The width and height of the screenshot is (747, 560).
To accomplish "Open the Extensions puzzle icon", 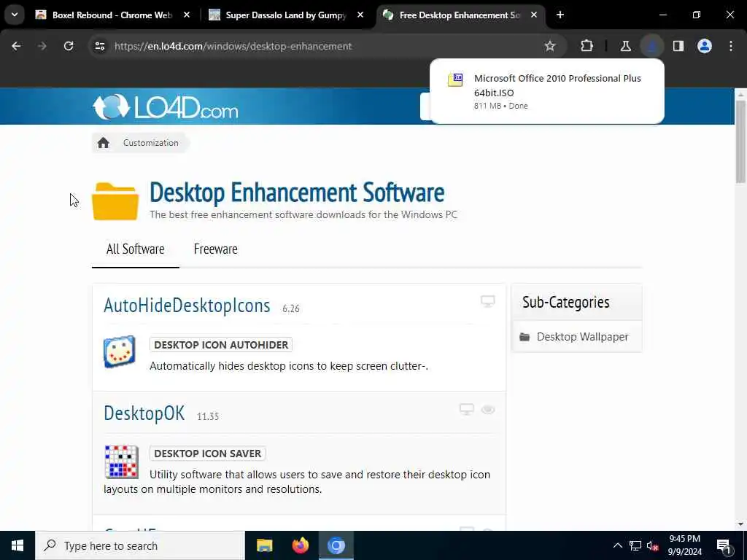I will pyautogui.click(x=587, y=46).
